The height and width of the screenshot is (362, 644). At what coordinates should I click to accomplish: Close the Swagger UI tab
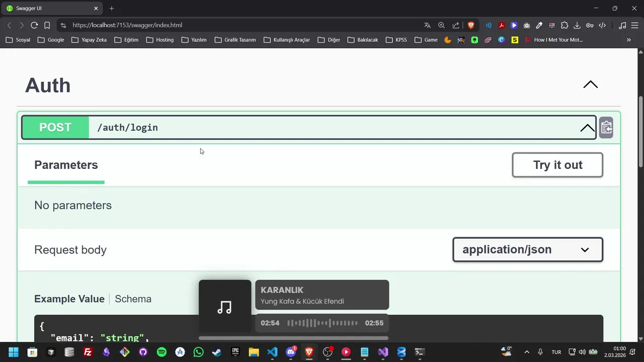click(x=96, y=9)
